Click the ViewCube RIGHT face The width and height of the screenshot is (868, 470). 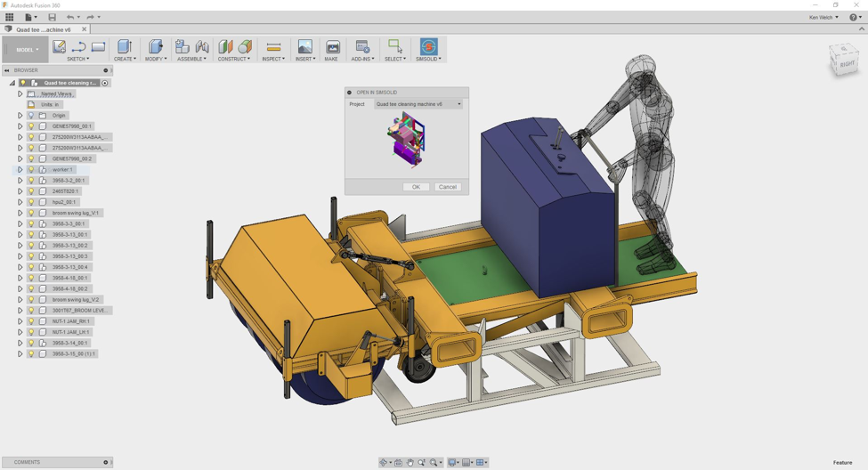[844, 62]
